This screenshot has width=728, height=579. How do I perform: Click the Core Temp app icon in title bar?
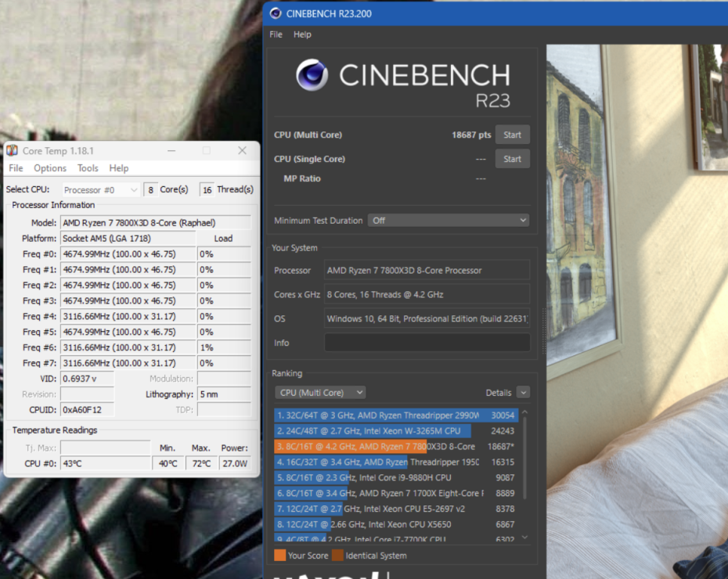coord(12,150)
